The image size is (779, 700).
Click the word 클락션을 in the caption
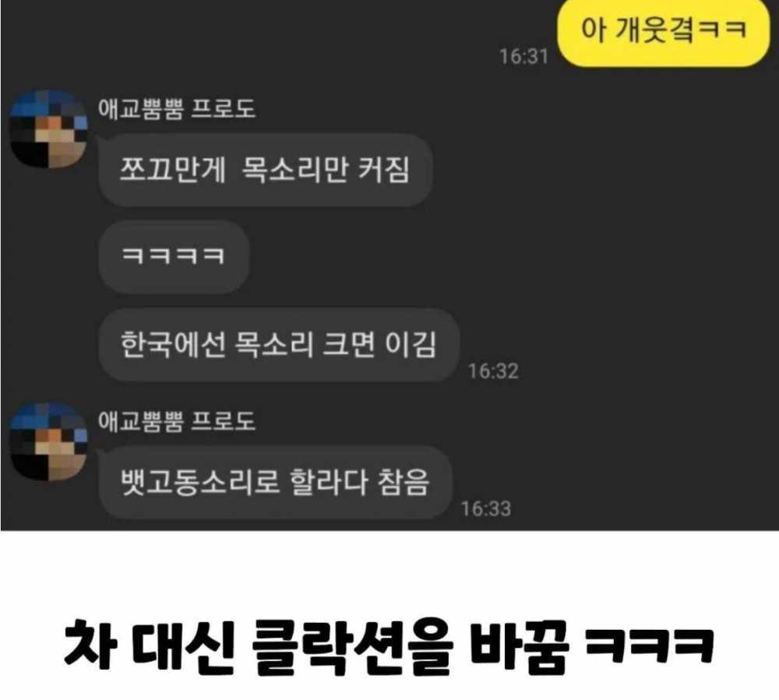[x=352, y=647]
